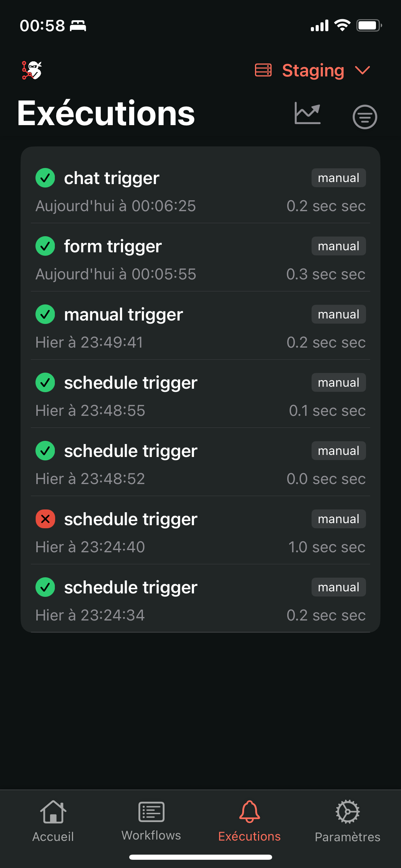Tap the ninja app logo
Screen dimensions: 401x868
[32, 70]
